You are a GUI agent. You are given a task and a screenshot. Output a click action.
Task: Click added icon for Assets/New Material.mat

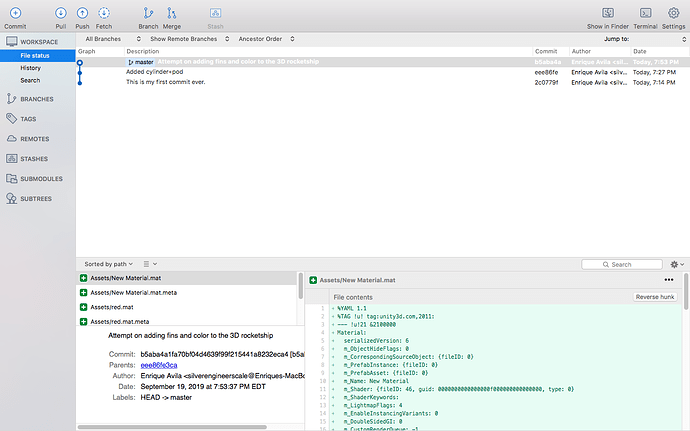click(x=83, y=278)
